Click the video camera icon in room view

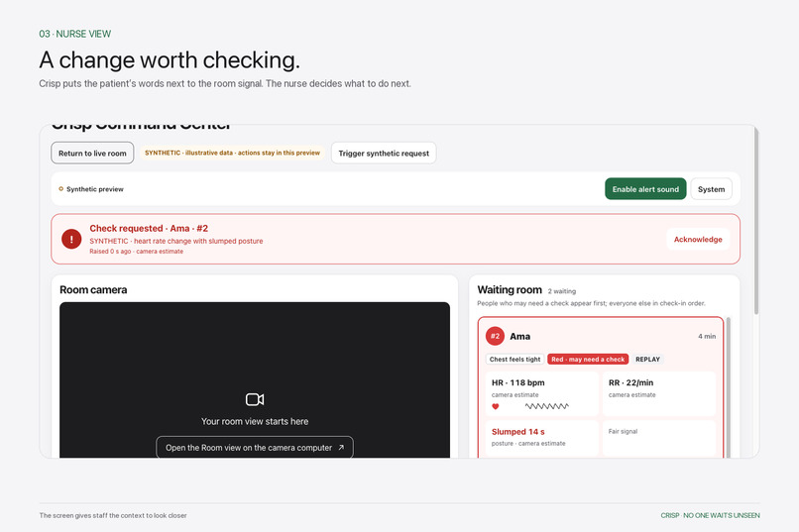(x=255, y=399)
